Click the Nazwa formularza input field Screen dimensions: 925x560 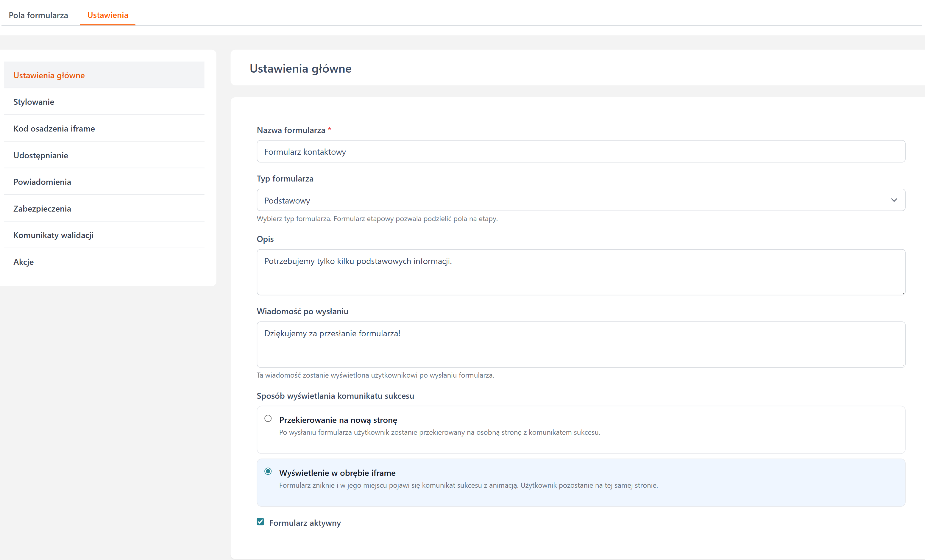pos(580,151)
